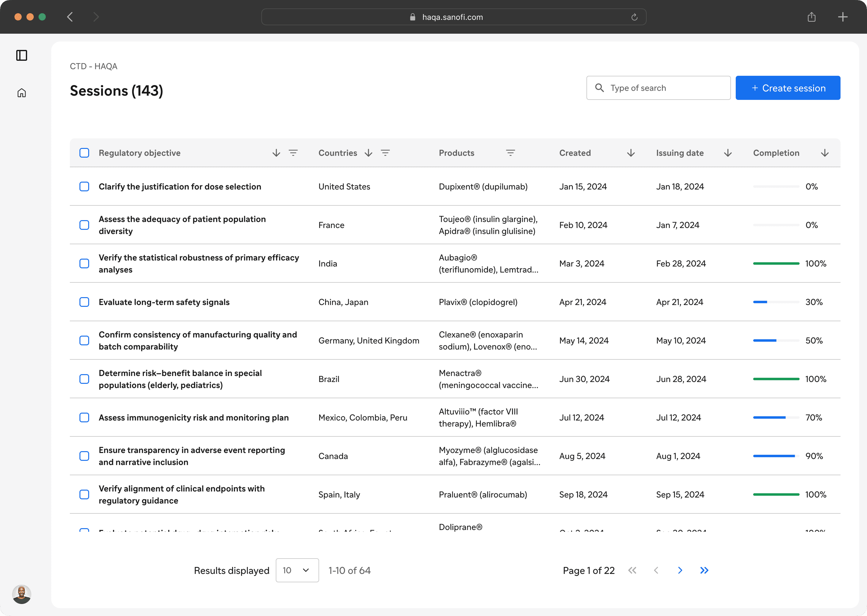Sort by Issuing date arrow

point(728,153)
